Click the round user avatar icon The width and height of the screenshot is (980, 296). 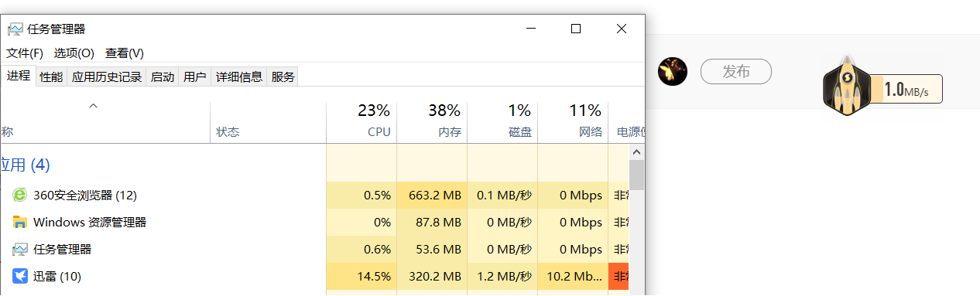(673, 71)
